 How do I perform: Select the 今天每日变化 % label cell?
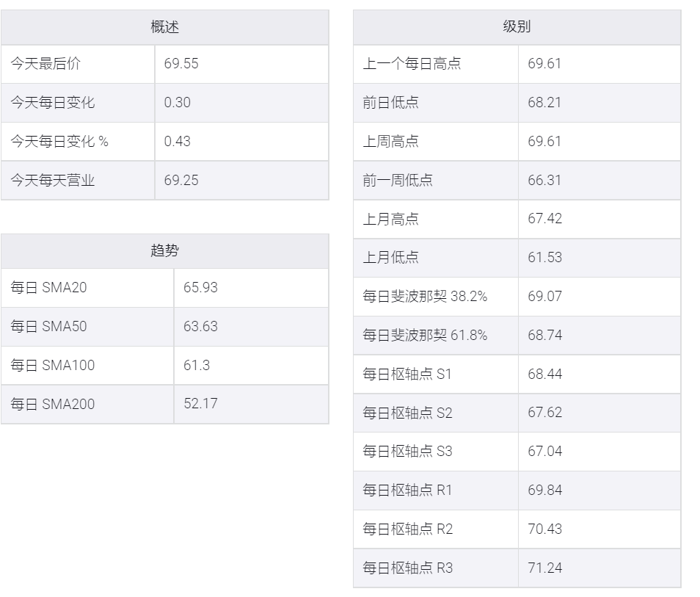(x=59, y=142)
